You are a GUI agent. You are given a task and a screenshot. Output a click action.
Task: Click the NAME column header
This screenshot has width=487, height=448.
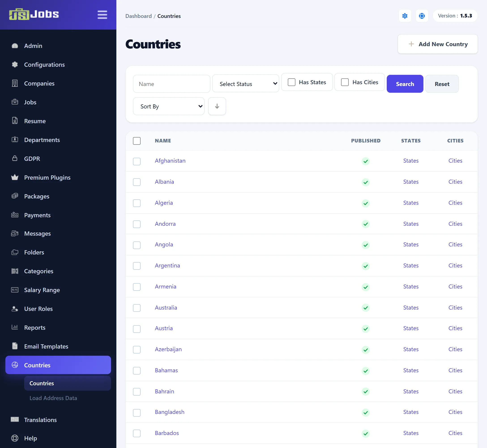163,141
